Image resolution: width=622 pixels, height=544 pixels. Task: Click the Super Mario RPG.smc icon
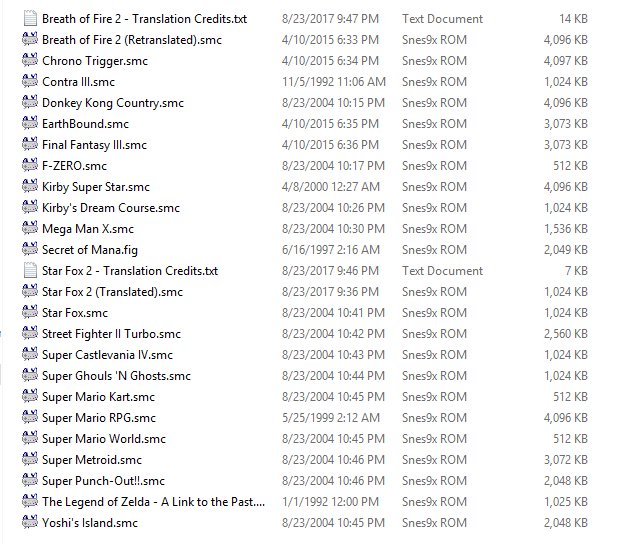click(x=30, y=417)
